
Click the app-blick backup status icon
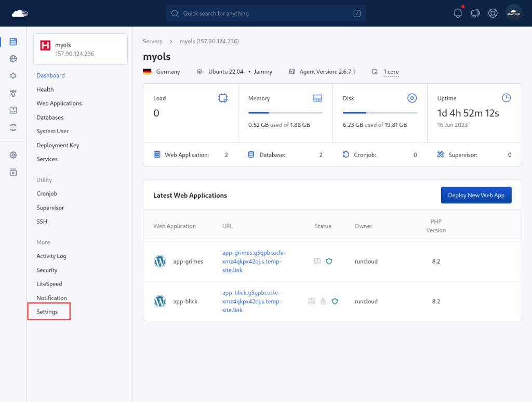(312, 301)
